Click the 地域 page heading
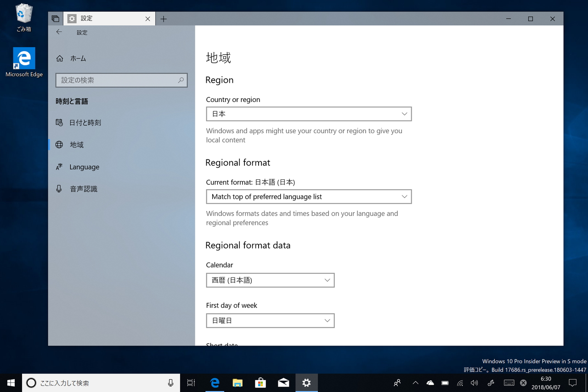Image resolution: width=588 pixels, height=392 pixels. [218, 57]
